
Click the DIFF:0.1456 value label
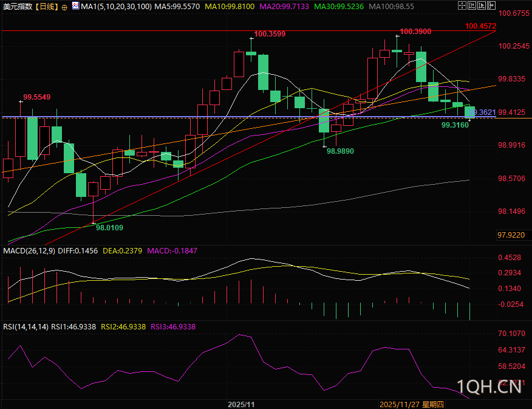click(x=78, y=250)
